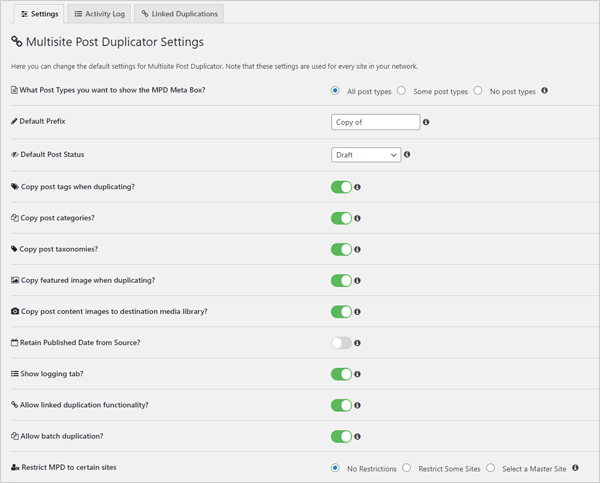Click the link icon beside the page heading
Screen dimensions: 600x483
pos(16,41)
